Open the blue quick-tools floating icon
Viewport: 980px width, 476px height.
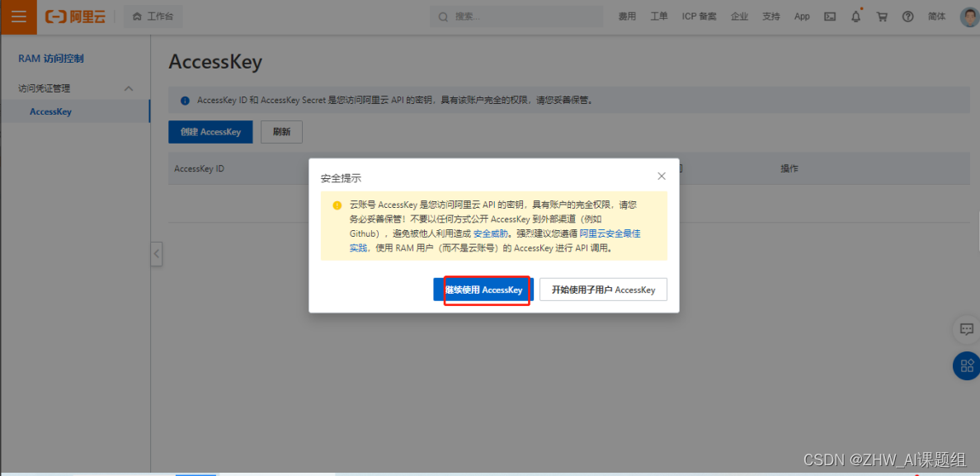click(x=966, y=365)
